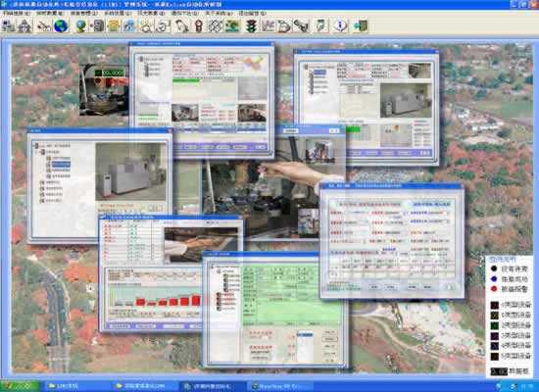
Task: Click the white machine photo in left window
Action: 131,171
